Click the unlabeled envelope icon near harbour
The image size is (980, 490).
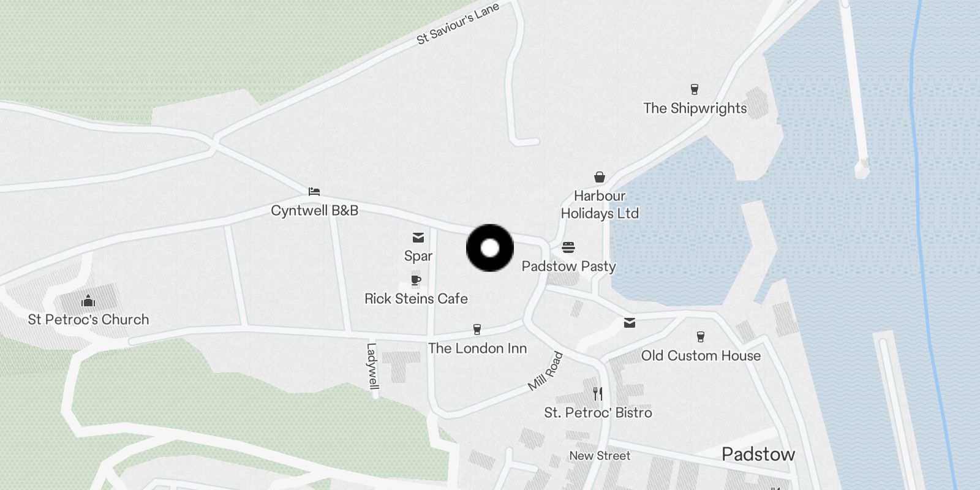point(630,323)
